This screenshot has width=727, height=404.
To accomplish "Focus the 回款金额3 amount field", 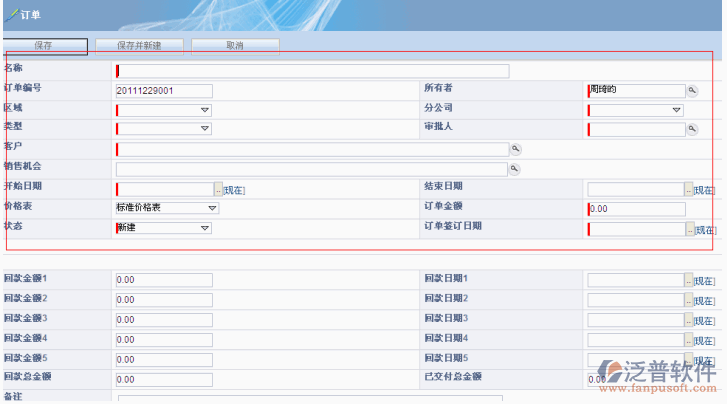I will pos(164,320).
